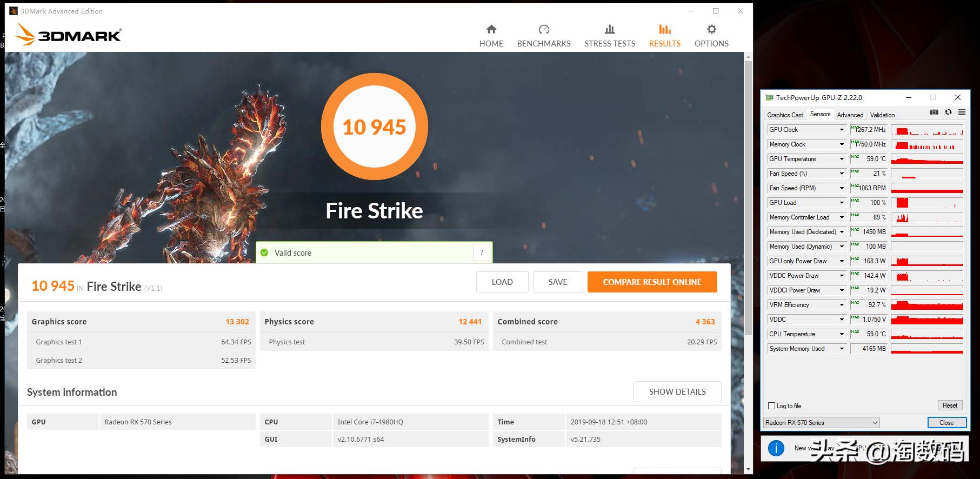Click the GPU Load sensor graph
Screen dimensions: 980x479
(927, 203)
